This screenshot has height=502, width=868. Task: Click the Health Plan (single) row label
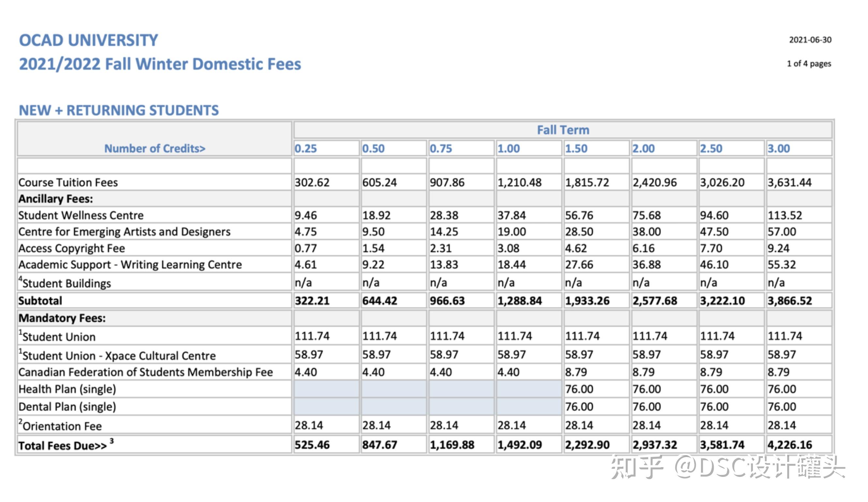67,390
